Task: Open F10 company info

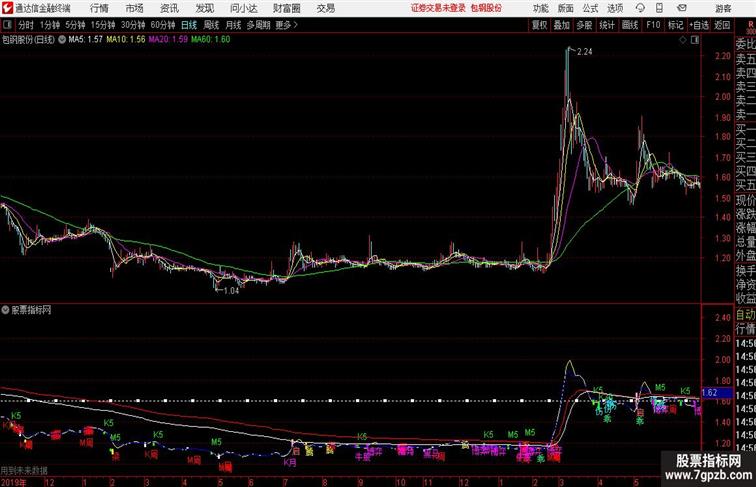Action: [653, 25]
